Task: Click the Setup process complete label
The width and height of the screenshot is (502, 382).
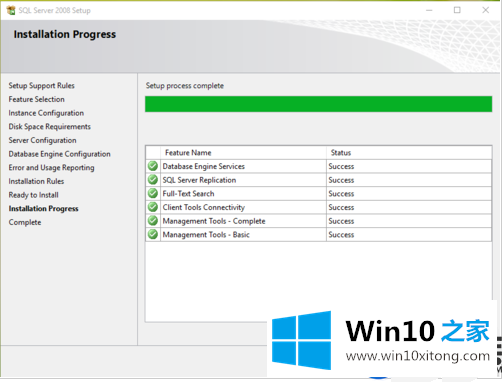Action: (x=185, y=86)
